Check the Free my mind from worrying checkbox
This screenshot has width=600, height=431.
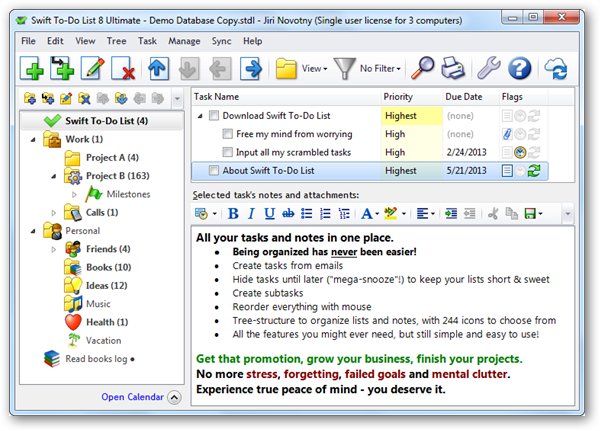[x=227, y=134]
